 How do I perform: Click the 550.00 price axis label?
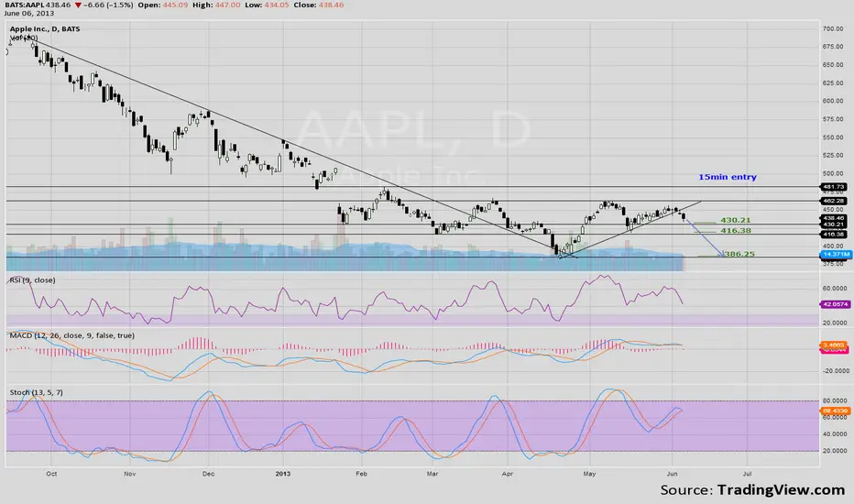[x=833, y=137]
